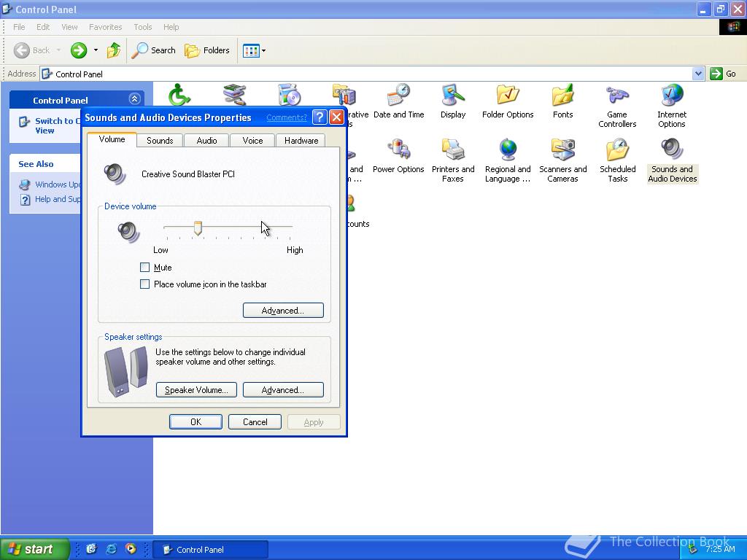This screenshot has width=747, height=560.
Task: Click the dialog's question mark help button
Action: click(320, 117)
